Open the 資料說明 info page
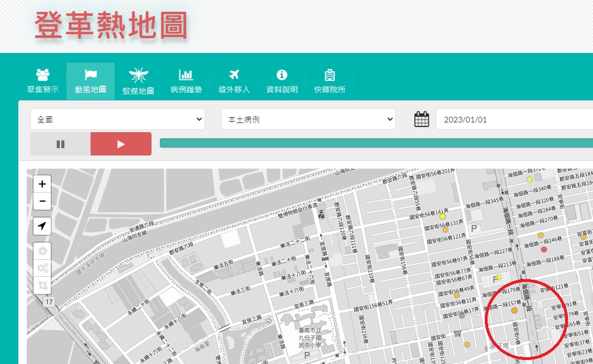593x364 pixels. click(x=281, y=81)
